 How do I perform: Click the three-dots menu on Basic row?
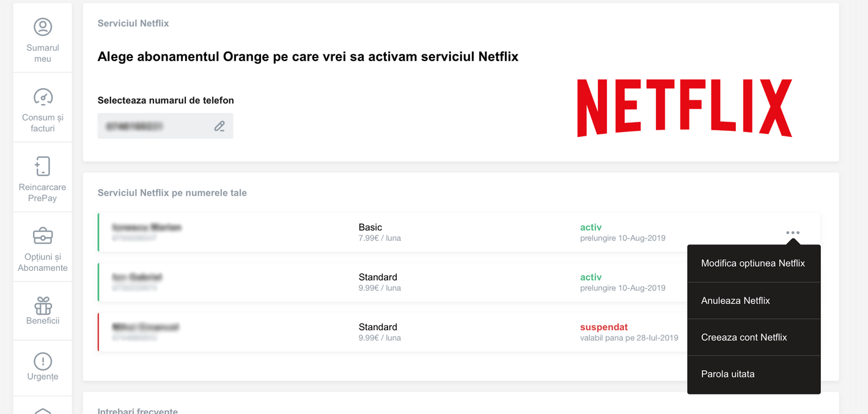point(793,232)
